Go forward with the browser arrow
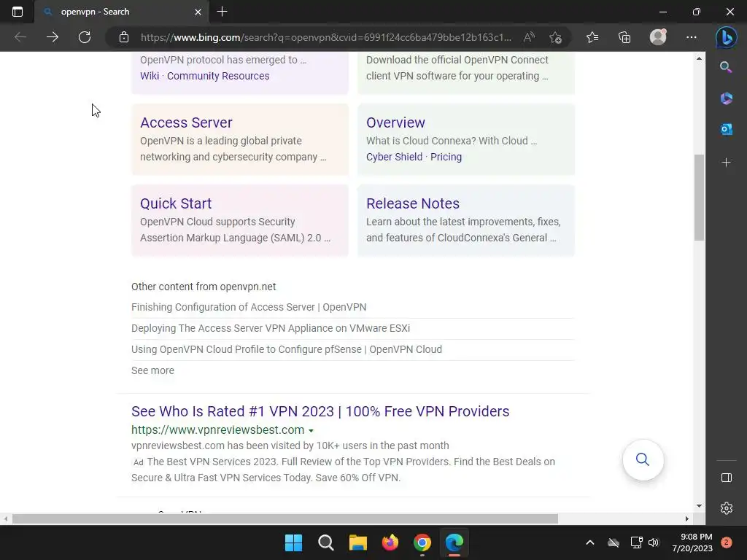This screenshot has height=560, width=747. (53, 37)
